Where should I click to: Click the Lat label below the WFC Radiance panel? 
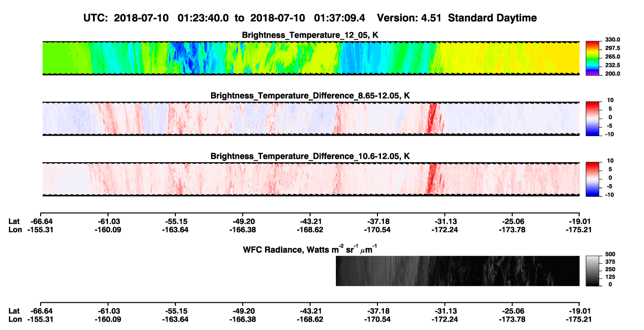point(14,311)
